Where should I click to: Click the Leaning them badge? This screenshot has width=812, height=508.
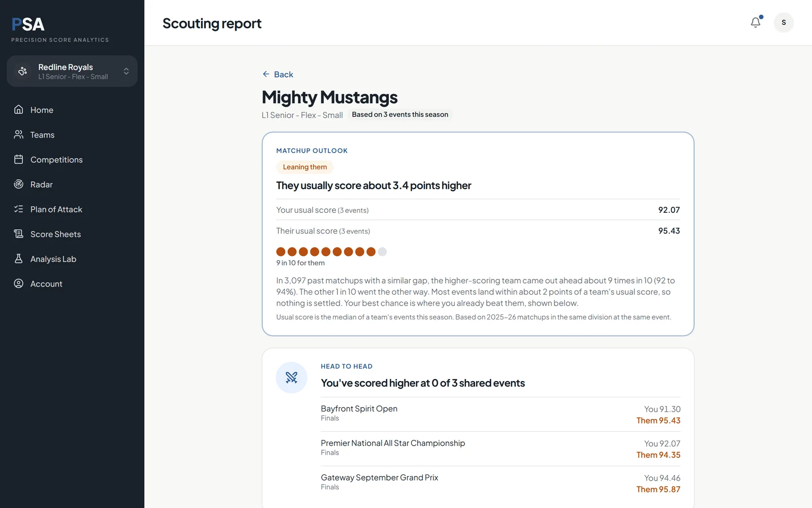coord(305,167)
